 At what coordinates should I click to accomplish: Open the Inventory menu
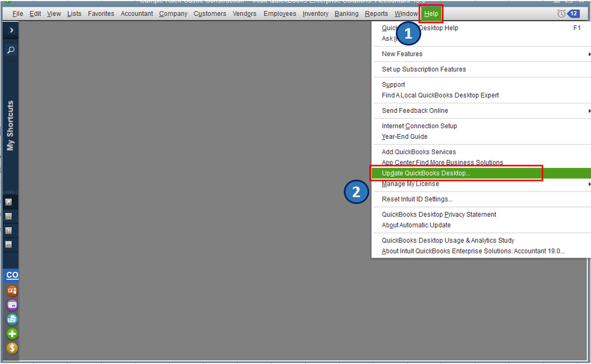[315, 14]
